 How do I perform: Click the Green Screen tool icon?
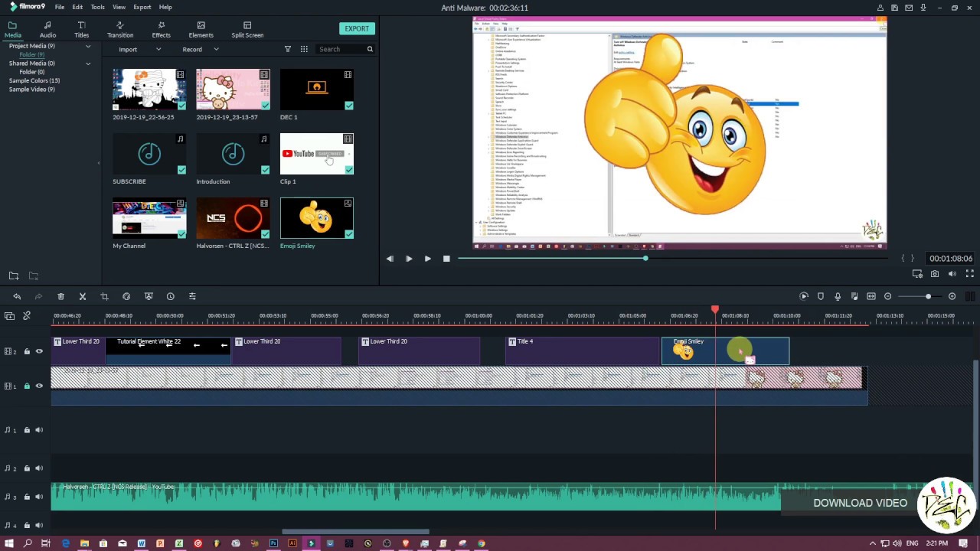149,296
